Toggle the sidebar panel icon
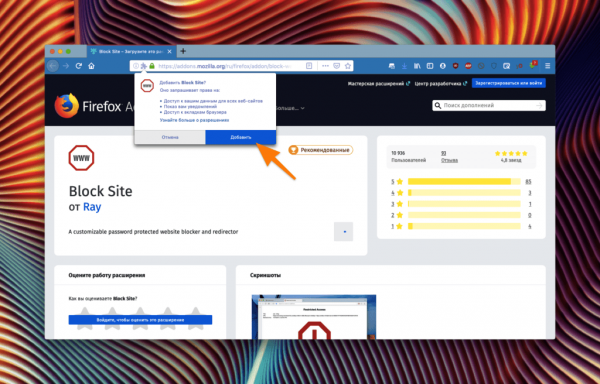Screen dimensions: 600x384 click(x=430, y=66)
